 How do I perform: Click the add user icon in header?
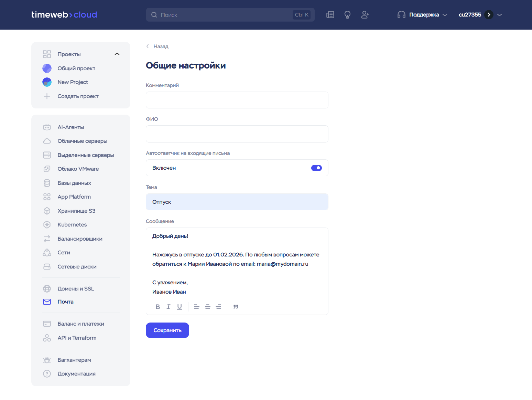365,15
